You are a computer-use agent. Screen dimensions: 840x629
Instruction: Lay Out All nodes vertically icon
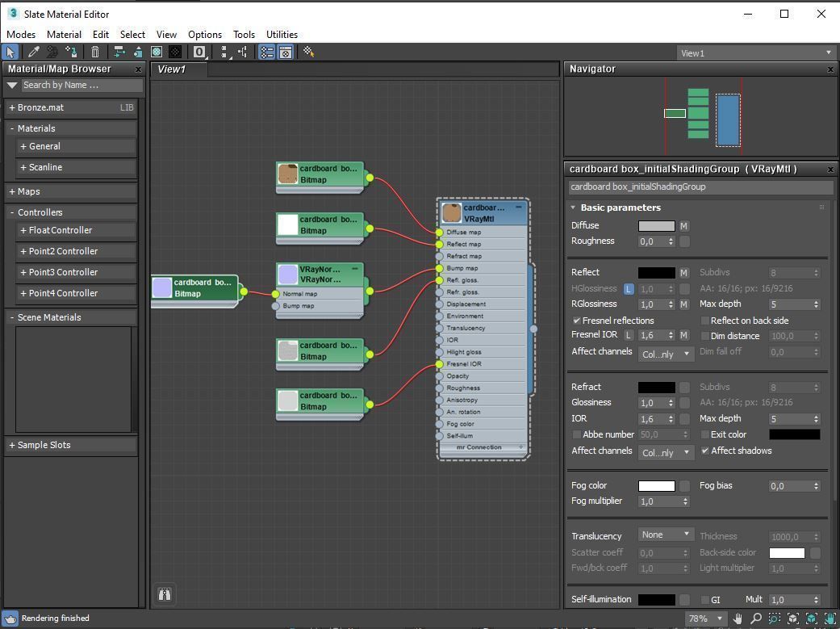226,52
